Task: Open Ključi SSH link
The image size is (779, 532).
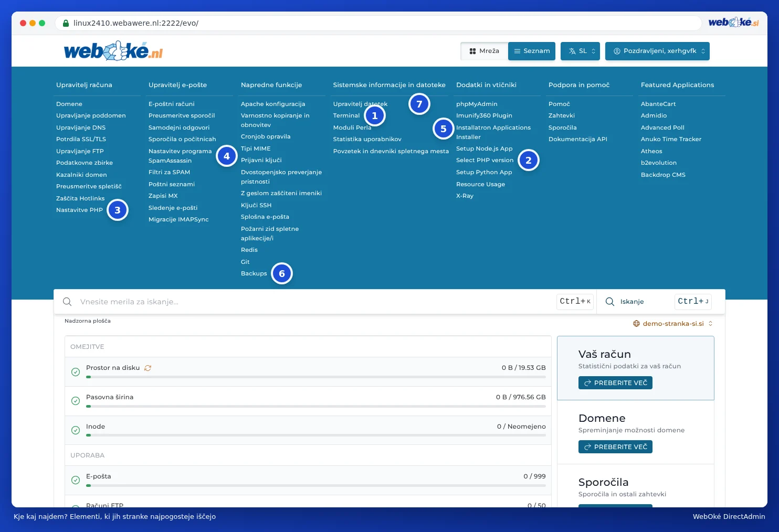Action: (x=256, y=205)
